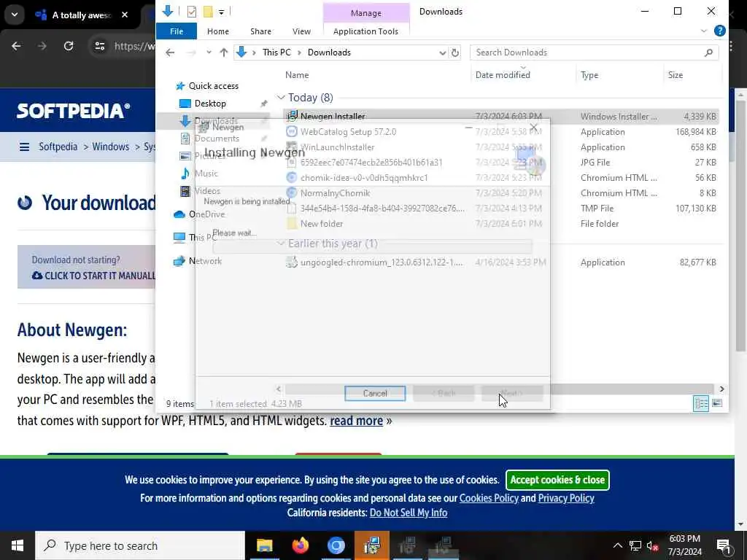Image resolution: width=747 pixels, height=560 pixels.
Task: Select OneDrive in navigation pane
Action: tap(206, 214)
